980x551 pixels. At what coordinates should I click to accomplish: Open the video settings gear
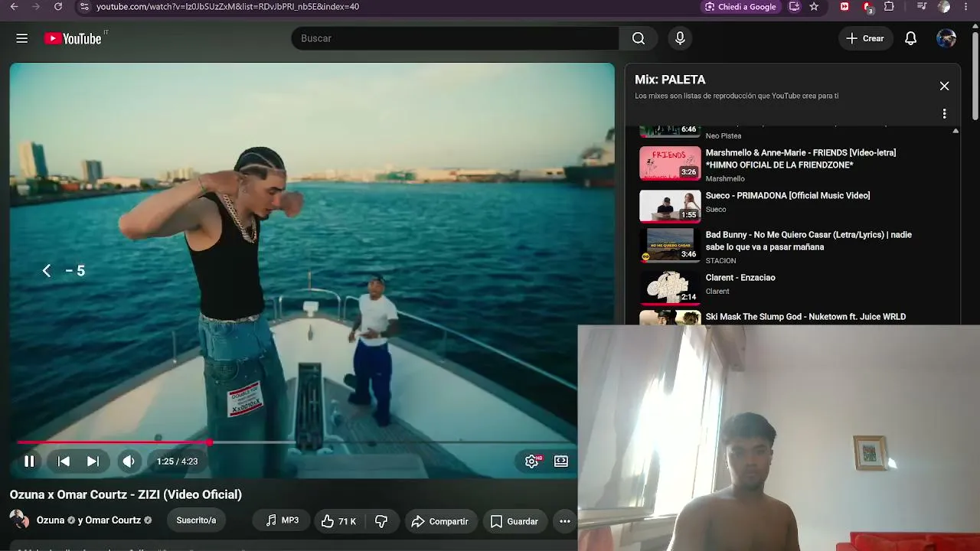click(x=532, y=461)
